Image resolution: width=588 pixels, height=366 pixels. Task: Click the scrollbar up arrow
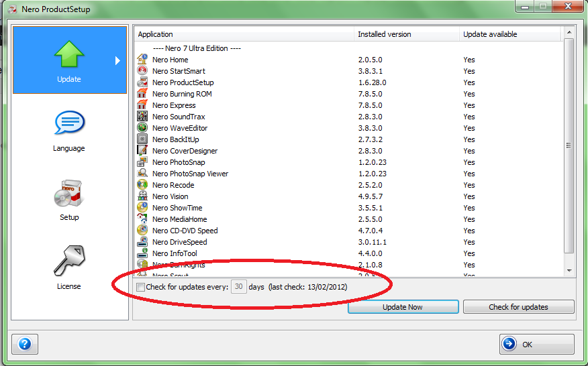[569, 32]
